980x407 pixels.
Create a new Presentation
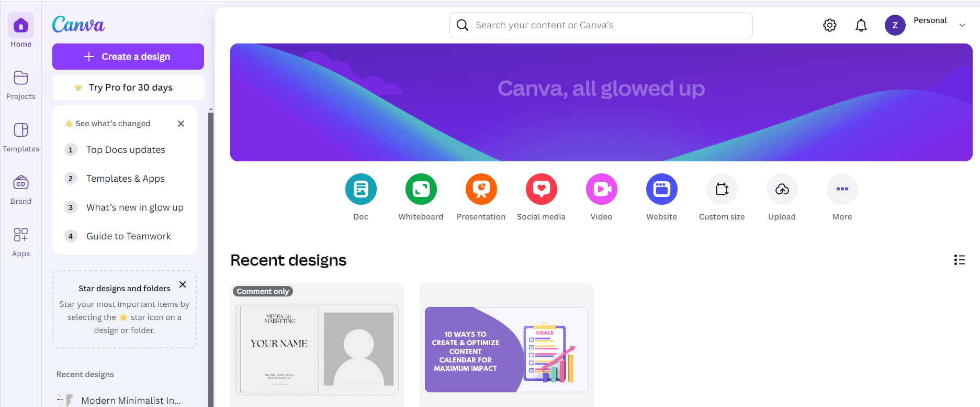(481, 189)
